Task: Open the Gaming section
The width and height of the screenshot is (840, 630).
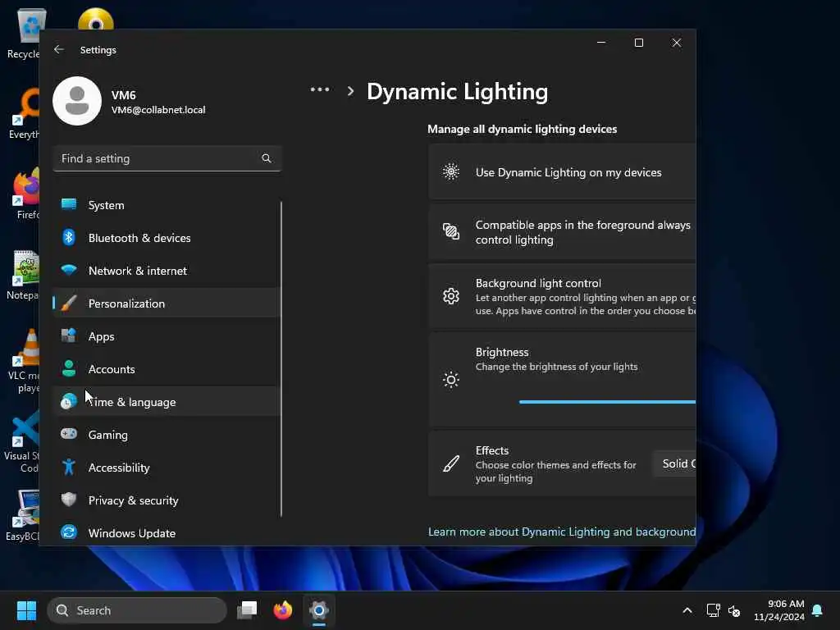Action: pyautogui.click(x=167, y=434)
